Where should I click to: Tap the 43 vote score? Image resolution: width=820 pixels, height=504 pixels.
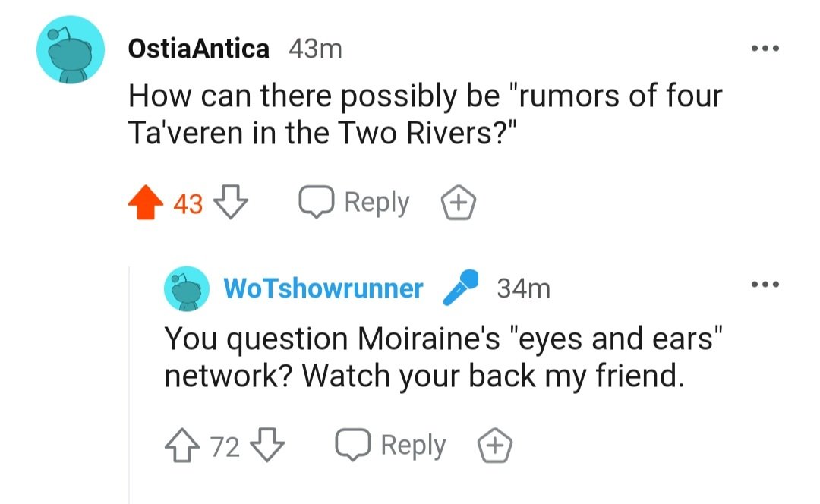click(x=188, y=203)
